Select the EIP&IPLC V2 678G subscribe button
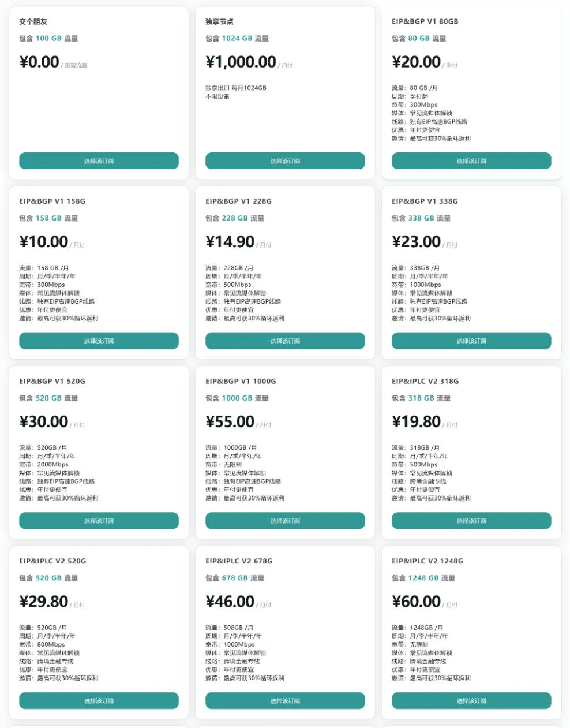 (x=285, y=701)
